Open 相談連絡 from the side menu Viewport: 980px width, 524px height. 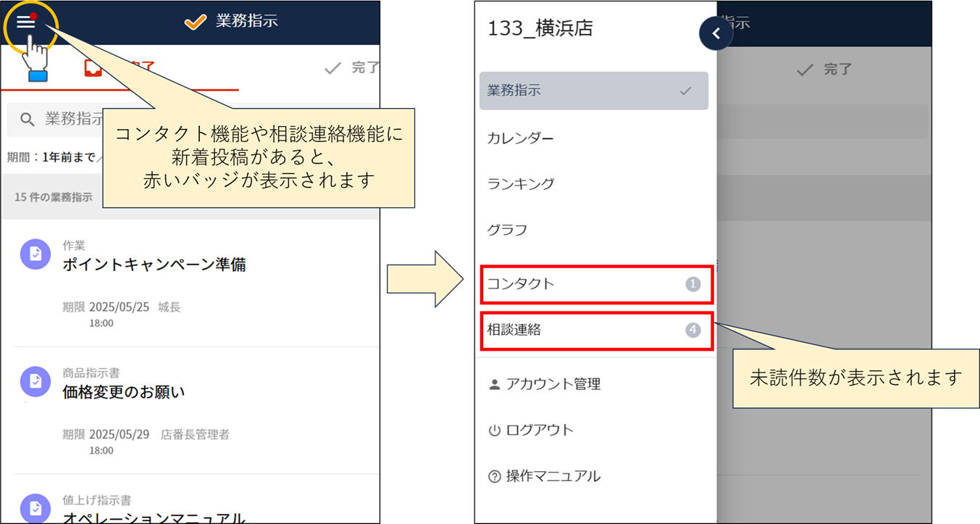pyautogui.click(x=597, y=330)
